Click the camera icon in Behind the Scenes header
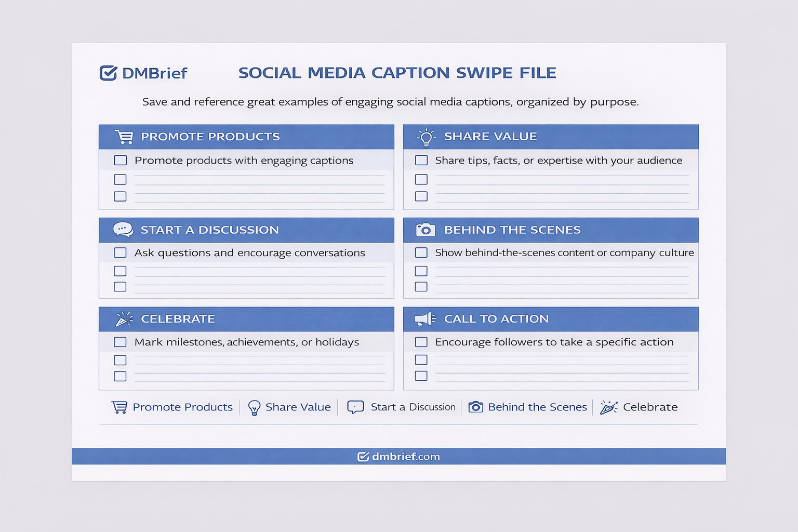 pos(425,230)
